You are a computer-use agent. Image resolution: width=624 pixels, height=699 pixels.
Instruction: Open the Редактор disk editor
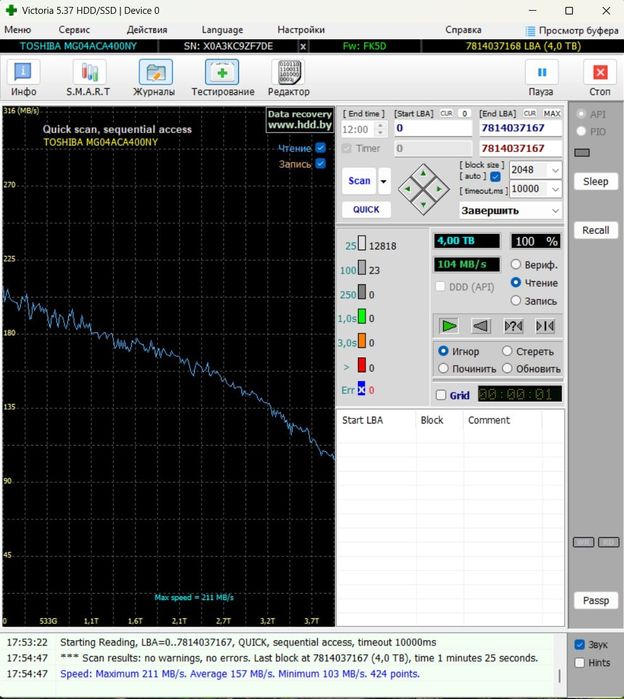288,73
